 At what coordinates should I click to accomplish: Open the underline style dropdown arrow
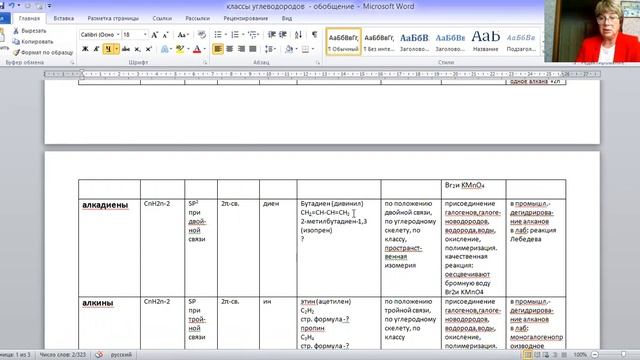tap(116, 49)
